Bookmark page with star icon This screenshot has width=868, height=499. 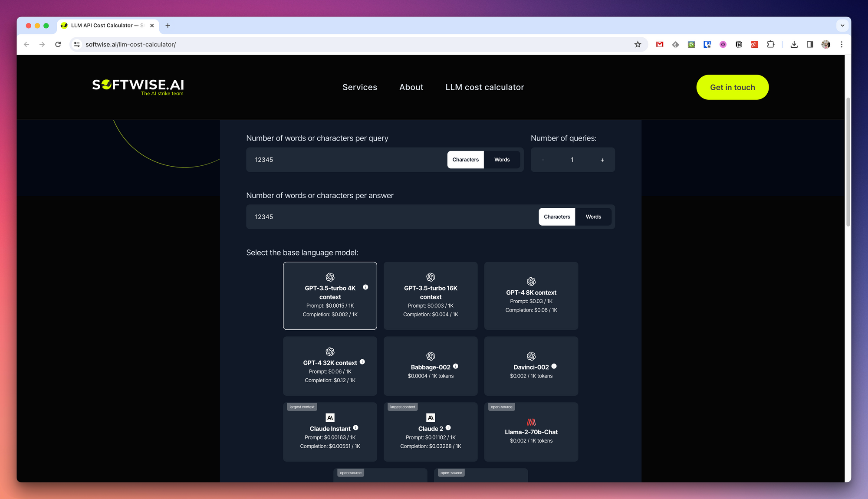pos(638,44)
